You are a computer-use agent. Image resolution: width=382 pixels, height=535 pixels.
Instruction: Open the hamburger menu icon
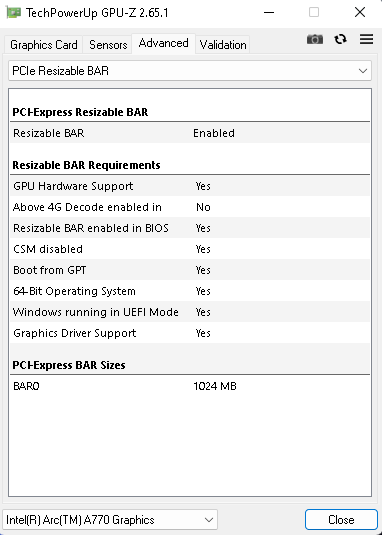(366, 39)
